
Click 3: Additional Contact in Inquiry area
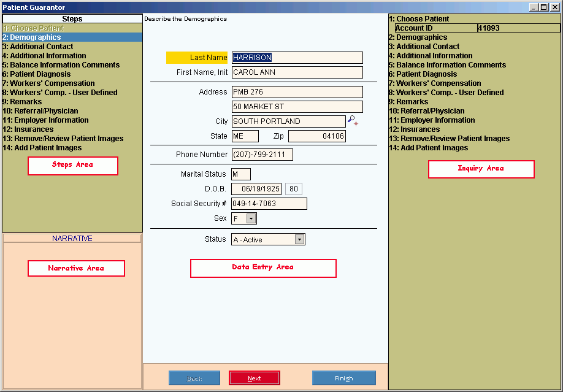point(424,47)
